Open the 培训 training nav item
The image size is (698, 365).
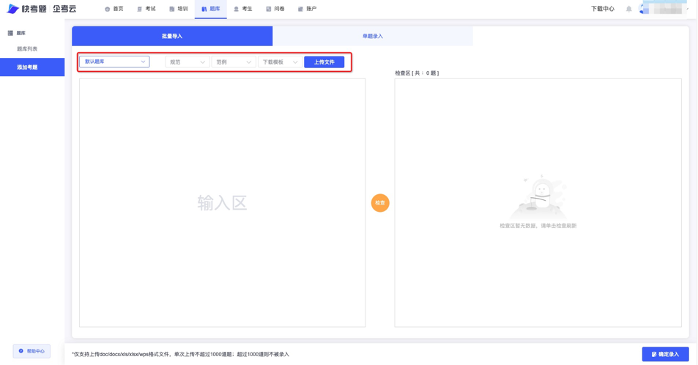179,9
